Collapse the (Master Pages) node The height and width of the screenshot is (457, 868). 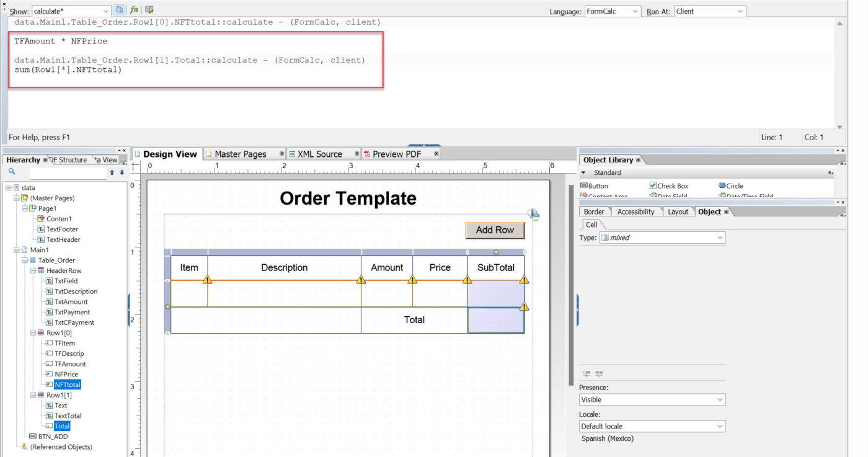tap(16, 198)
